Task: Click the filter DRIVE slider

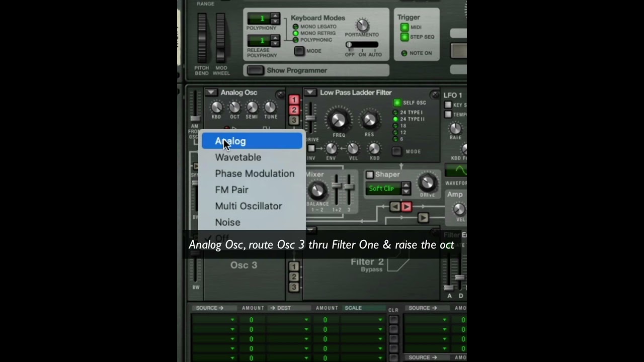Action: (x=311, y=117)
